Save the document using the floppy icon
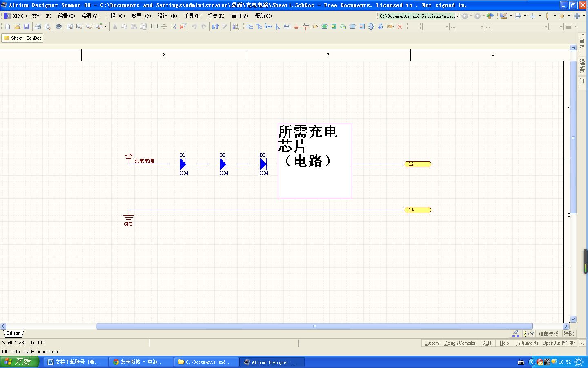This screenshot has width=588, height=368. (27, 27)
